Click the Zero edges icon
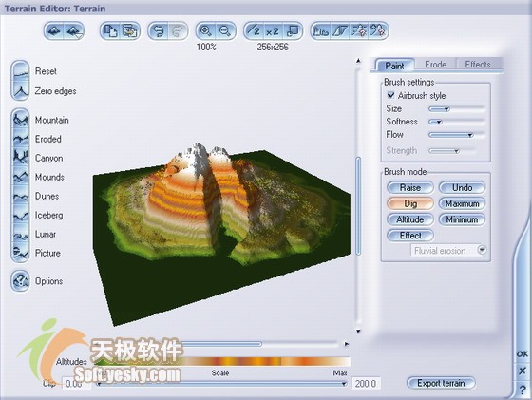The image size is (532, 400). click(x=21, y=90)
